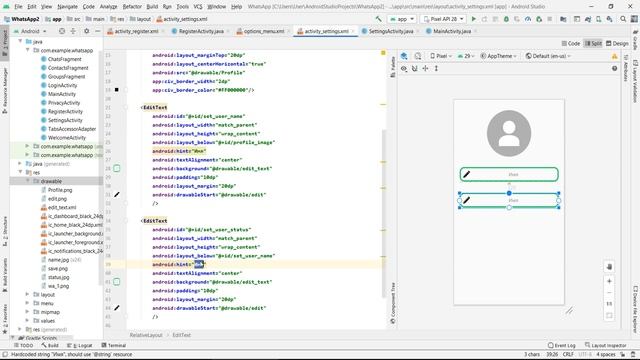
Task: Start debugging with the green bug icon
Action: [506, 19]
